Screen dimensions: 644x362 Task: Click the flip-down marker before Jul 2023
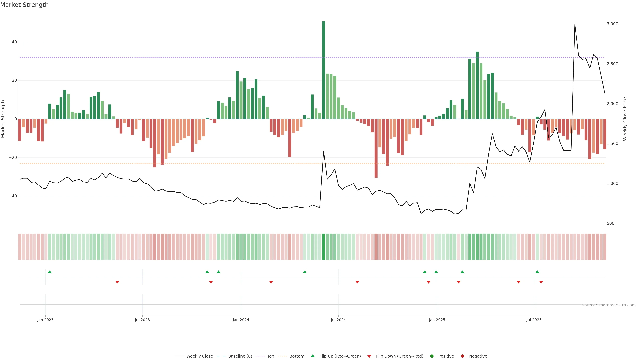[117, 282]
